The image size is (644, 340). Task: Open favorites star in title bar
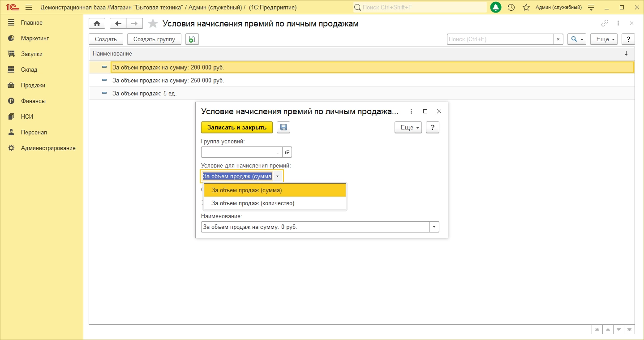click(526, 8)
